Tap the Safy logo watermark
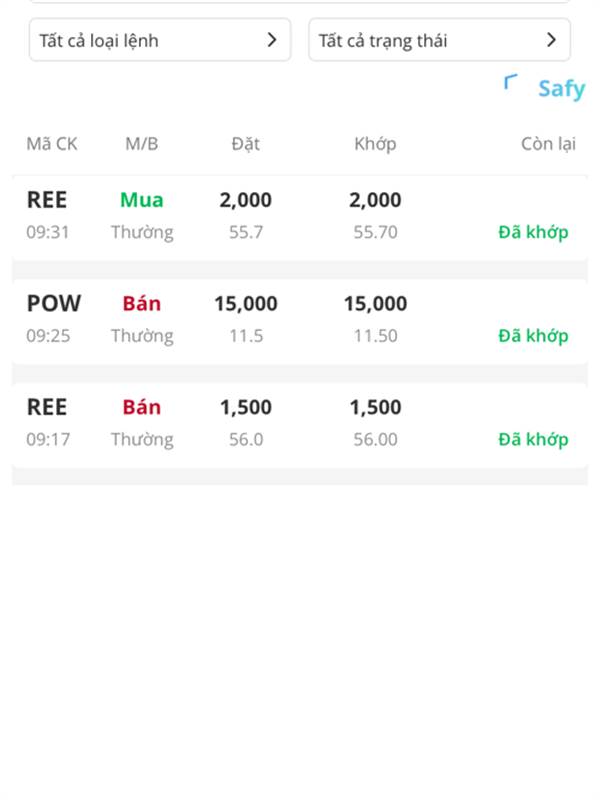 [x=561, y=89]
